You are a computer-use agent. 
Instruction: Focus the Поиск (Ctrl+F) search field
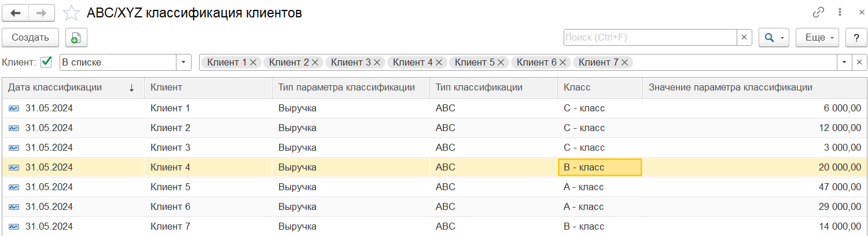tap(650, 38)
